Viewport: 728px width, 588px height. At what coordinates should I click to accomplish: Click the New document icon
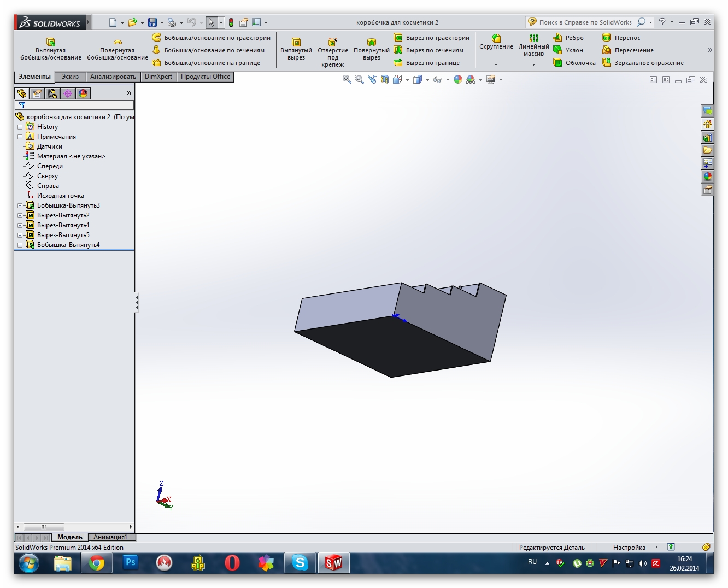[x=113, y=22]
